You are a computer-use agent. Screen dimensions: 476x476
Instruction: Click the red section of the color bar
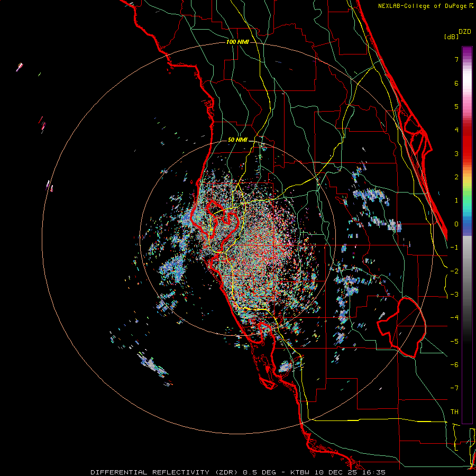click(x=467, y=143)
